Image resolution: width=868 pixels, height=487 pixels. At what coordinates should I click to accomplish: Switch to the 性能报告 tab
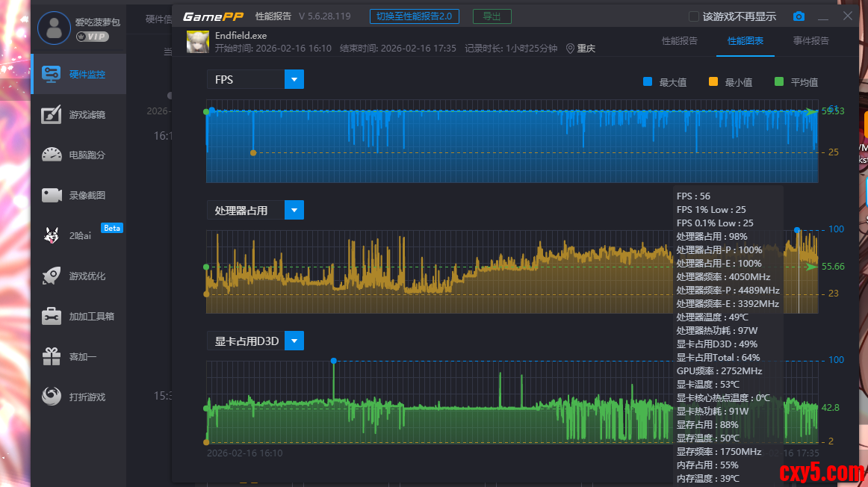(680, 41)
